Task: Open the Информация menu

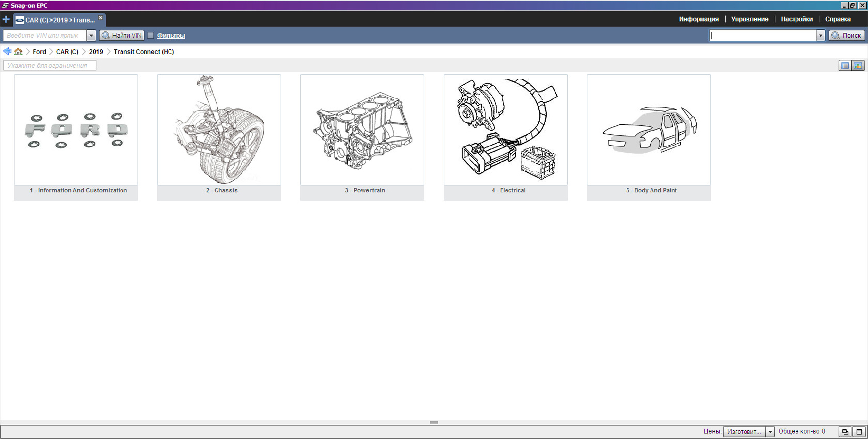Action: 699,19
